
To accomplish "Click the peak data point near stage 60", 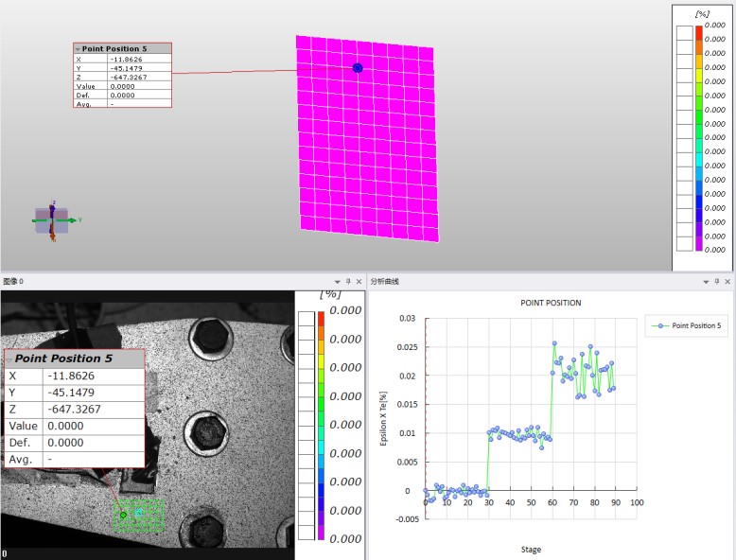I will point(554,343).
